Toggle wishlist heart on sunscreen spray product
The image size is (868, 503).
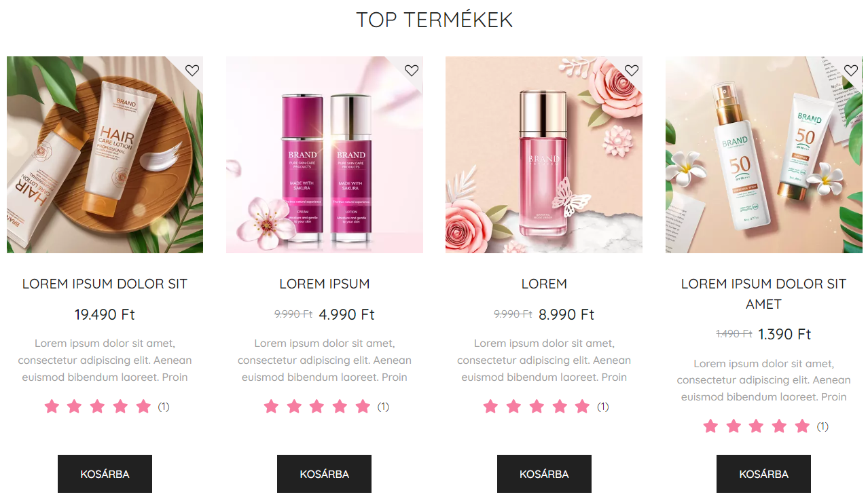[x=851, y=71]
